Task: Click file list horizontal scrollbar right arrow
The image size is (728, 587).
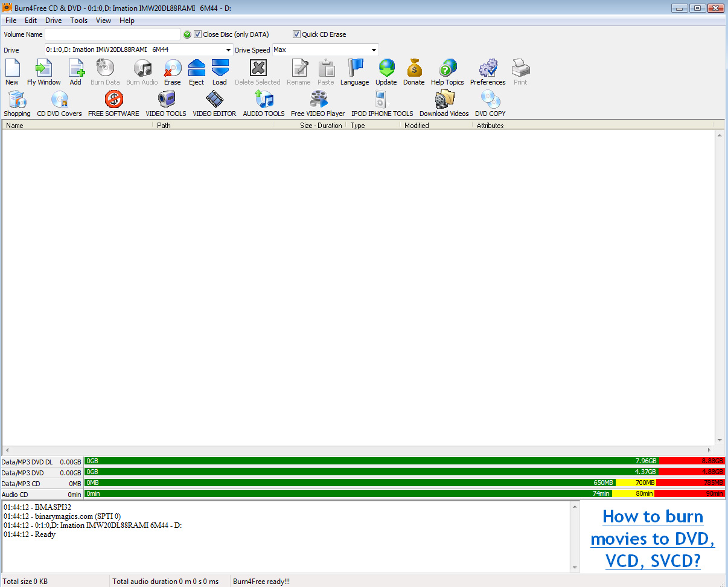Action: 709,451
